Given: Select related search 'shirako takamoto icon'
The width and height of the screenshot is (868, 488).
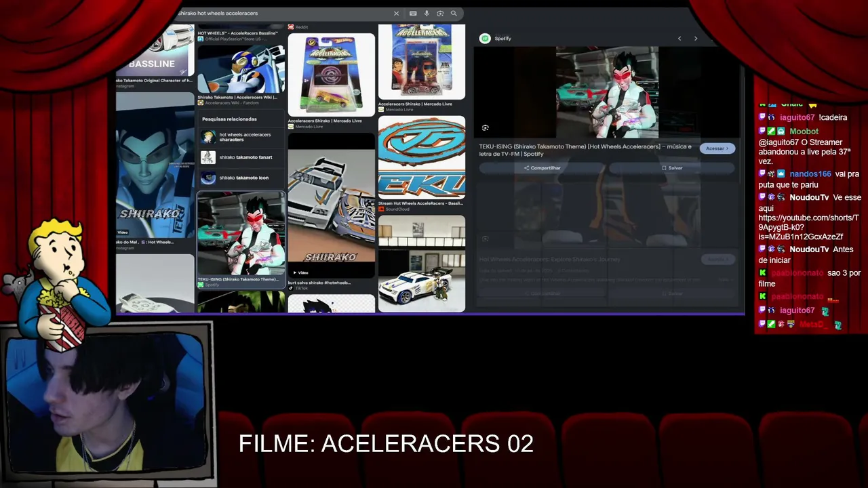Looking at the screenshot, I should [241, 178].
